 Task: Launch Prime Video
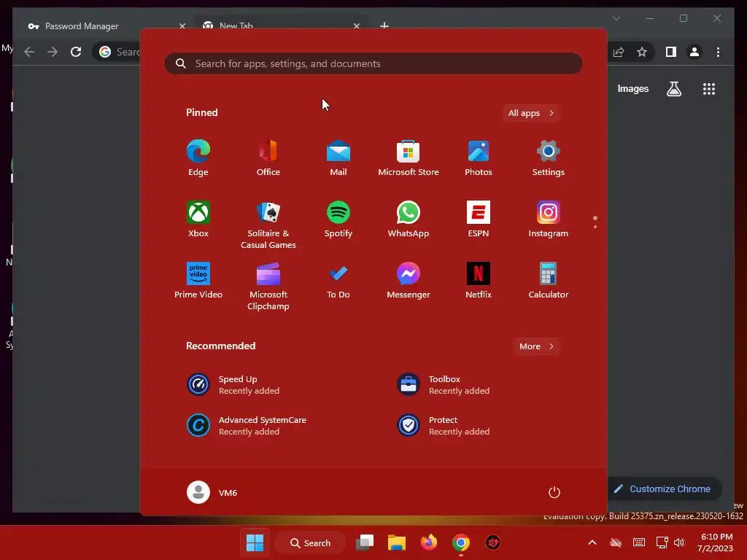pyautogui.click(x=198, y=281)
